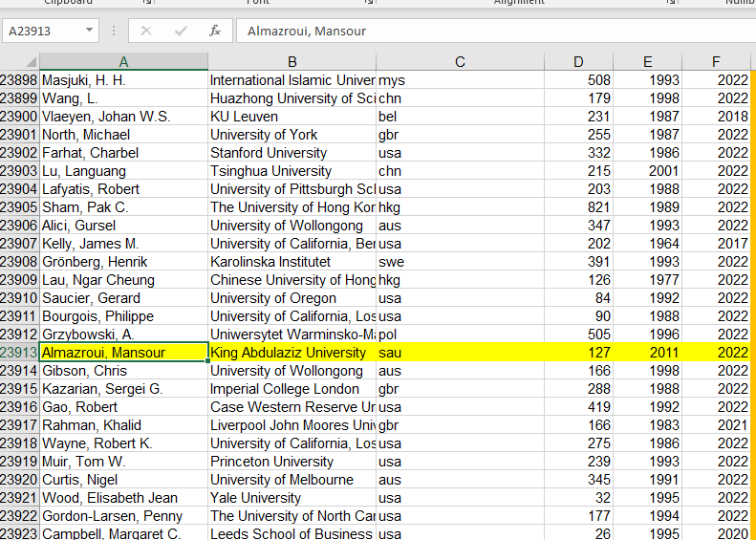Click cell Kelly, James M.
The height and width of the screenshot is (540, 756).
(123, 244)
